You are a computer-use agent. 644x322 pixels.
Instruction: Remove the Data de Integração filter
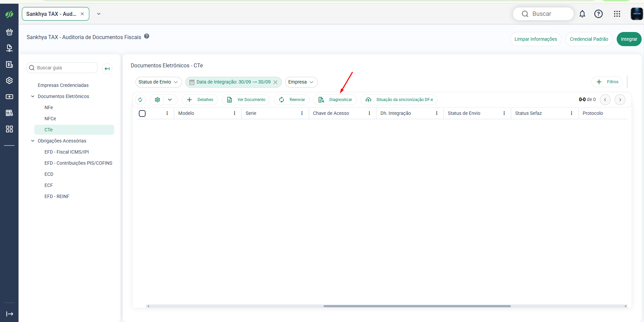click(275, 82)
